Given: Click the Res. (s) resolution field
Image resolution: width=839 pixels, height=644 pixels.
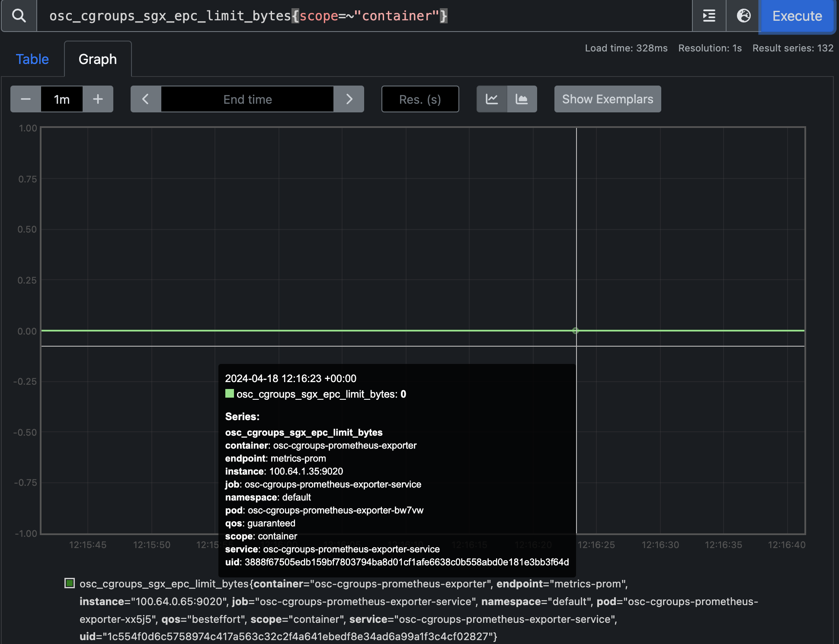Looking at the screenshot, I should [x=420, y=99].
